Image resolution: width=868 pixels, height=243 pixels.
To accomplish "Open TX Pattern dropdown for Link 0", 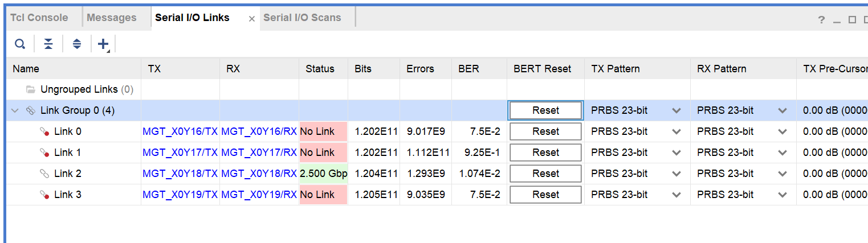I will coord(677,131).
